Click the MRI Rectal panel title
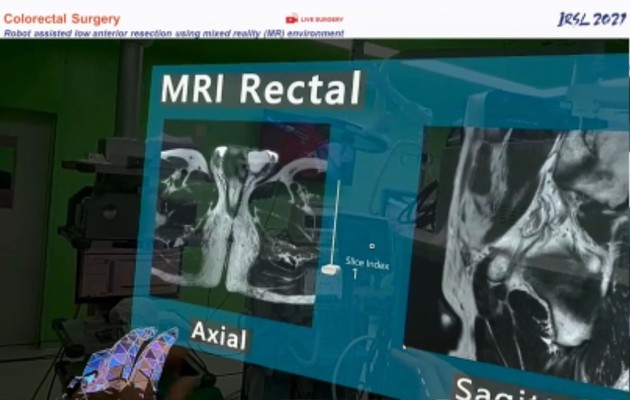Viewport: 630px width, 400px height. point(260,89)
